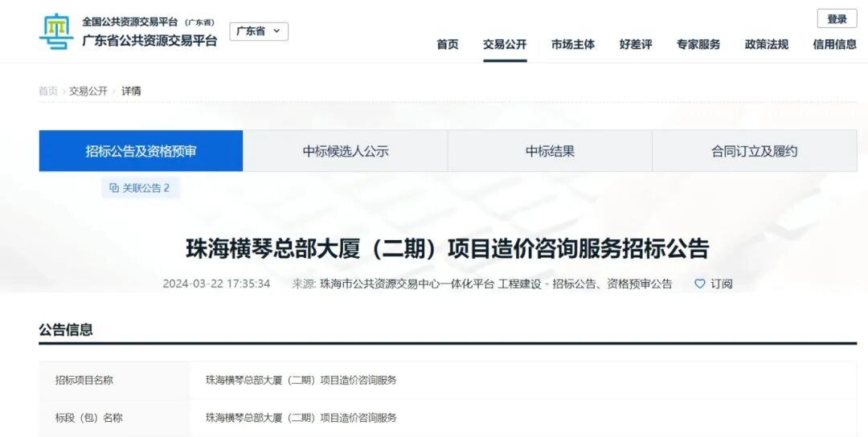Open the 广东省 province dropdown
Viewport: 868px width, 437px height.
[x=259, y=31]
